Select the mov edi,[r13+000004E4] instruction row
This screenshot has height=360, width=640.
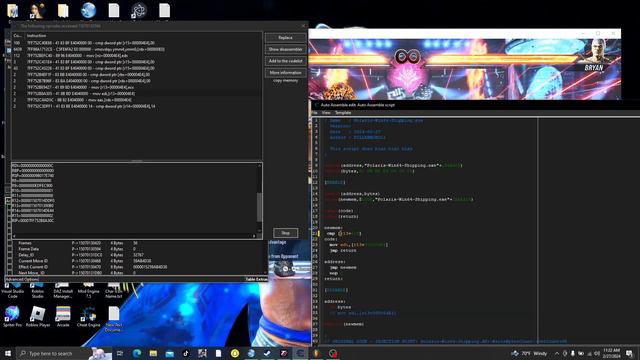[x=137, y=93]
